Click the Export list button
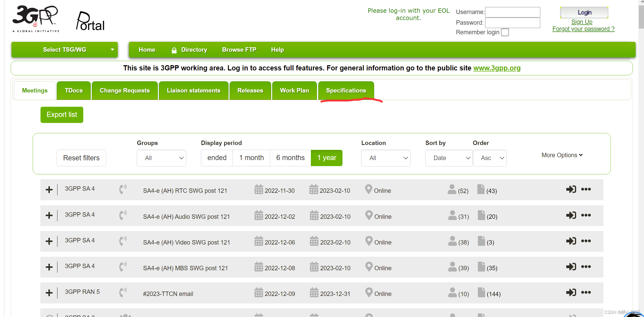This screenshot has height=317, width=644. pyautogui.click(x=62, y=115)
